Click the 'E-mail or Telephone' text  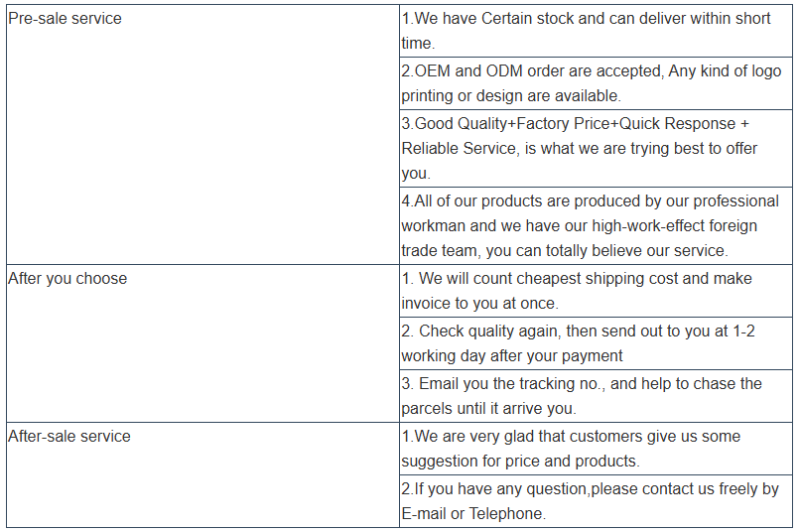[x=473, y=514]
